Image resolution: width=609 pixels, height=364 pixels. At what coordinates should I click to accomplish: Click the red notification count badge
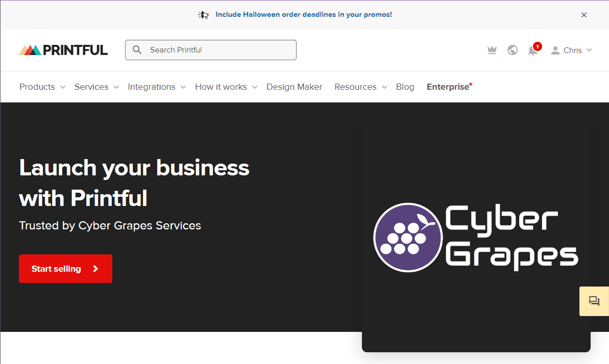(x=537, y=46)
